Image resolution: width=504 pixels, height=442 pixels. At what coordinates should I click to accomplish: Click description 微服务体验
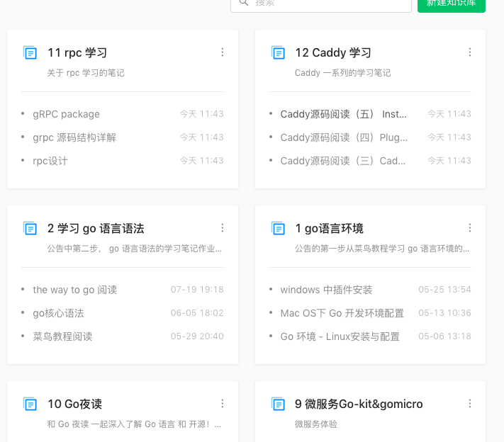316,424
